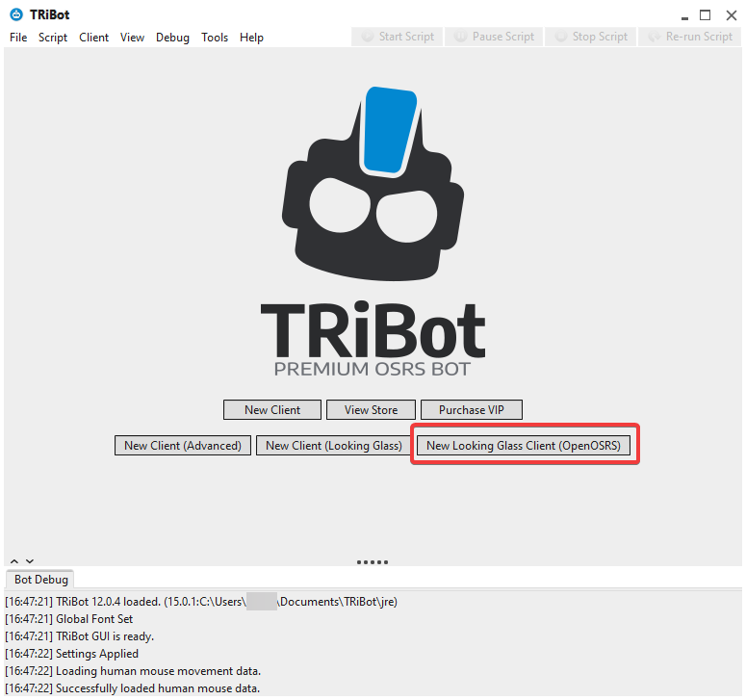Open the Tools menu
The height and width of the screenshot is (700, 746).
(215, 38)
